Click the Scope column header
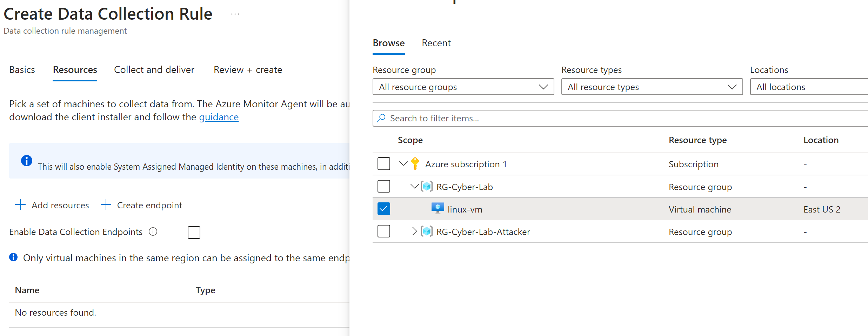 pos(410,140)
